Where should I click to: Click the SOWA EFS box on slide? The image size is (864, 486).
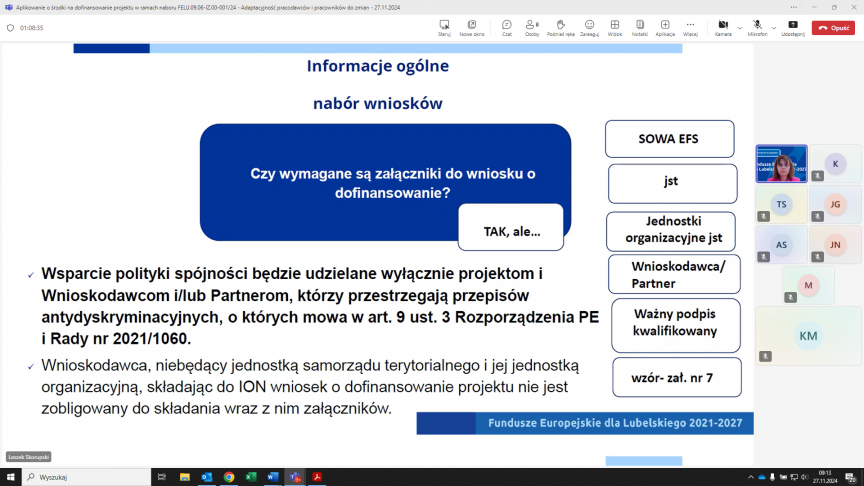point(669,139)
